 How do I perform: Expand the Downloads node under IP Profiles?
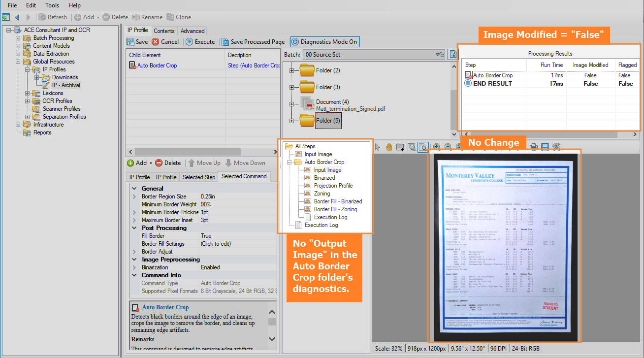[36, 77]
